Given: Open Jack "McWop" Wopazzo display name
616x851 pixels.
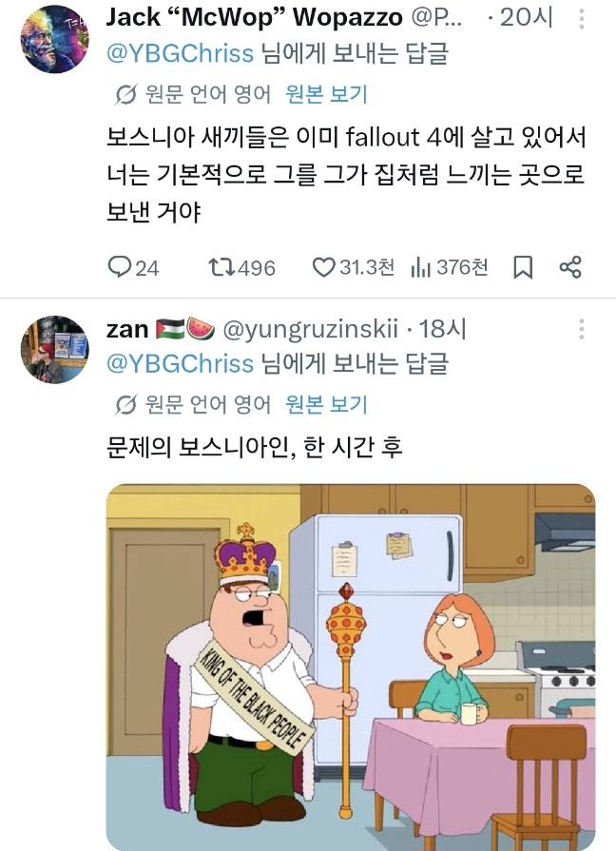Looking at the screenshot, I should point(255,17).
